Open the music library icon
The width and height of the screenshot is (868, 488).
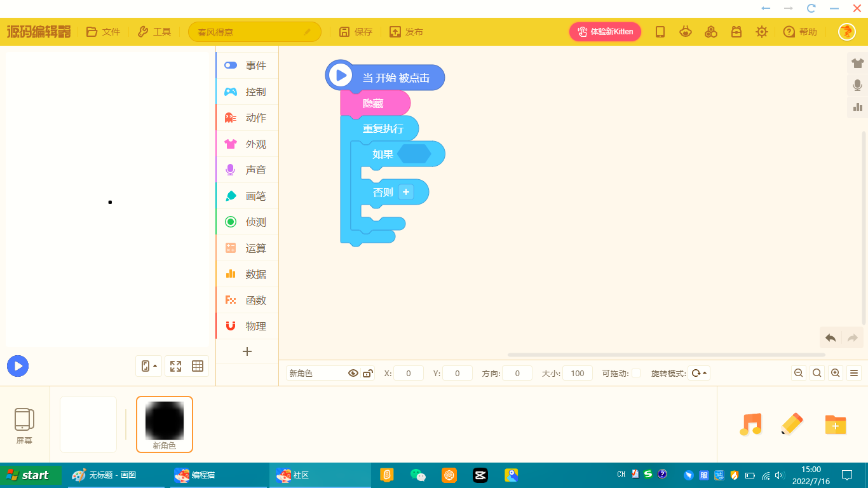click(x=750, y=424)
